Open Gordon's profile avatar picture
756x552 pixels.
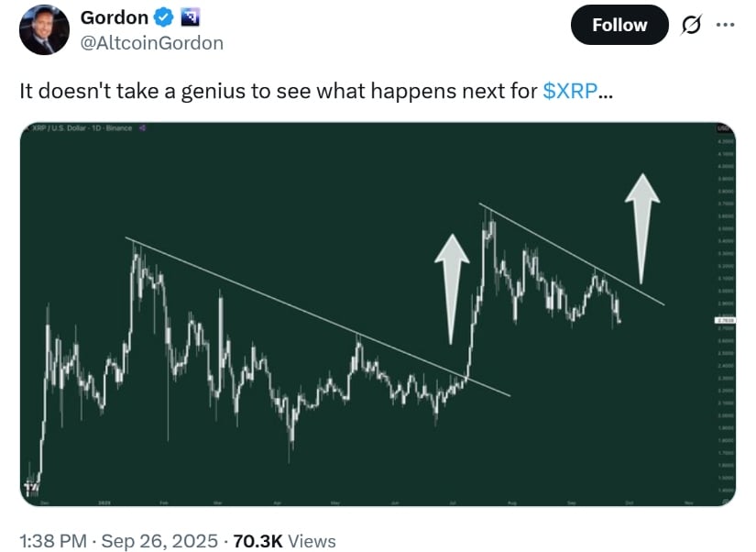[44, 30]
